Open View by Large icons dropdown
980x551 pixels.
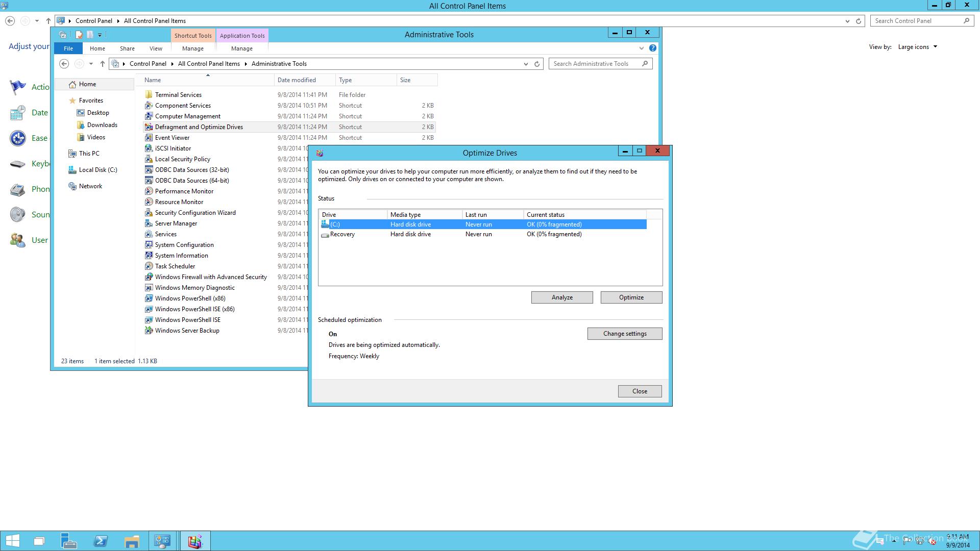pos(917,47)
